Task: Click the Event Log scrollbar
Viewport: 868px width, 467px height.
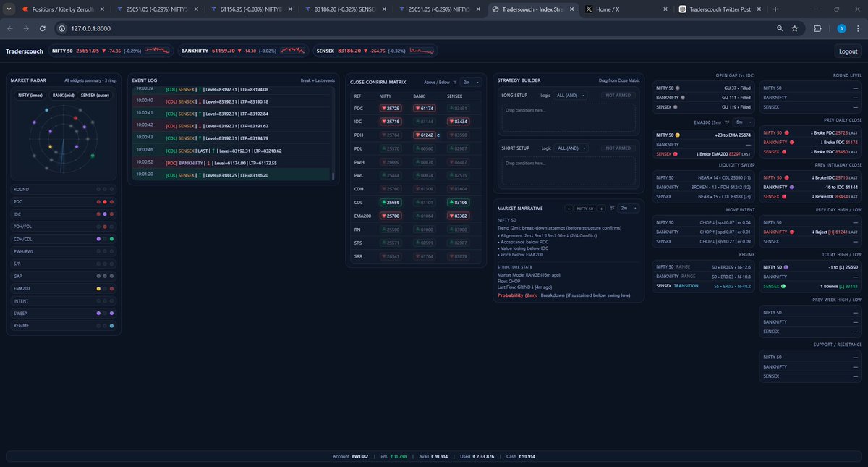Action: pyautogui.click(x=333, y=176)
